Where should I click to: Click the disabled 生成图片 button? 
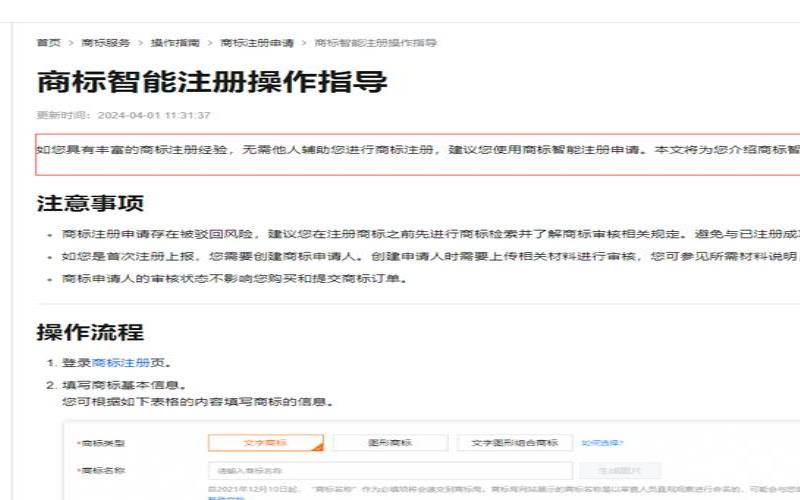pyautogui.click(x=620, y=470)
